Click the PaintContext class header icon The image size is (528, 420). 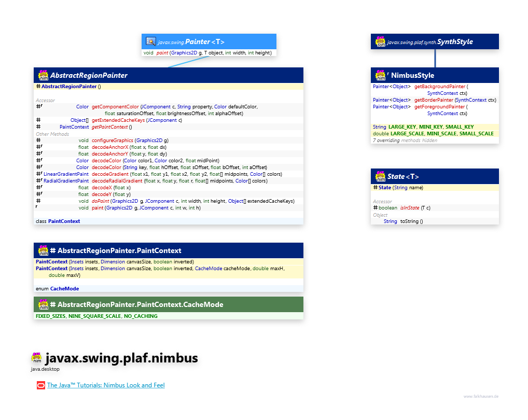tap(44, 250)
